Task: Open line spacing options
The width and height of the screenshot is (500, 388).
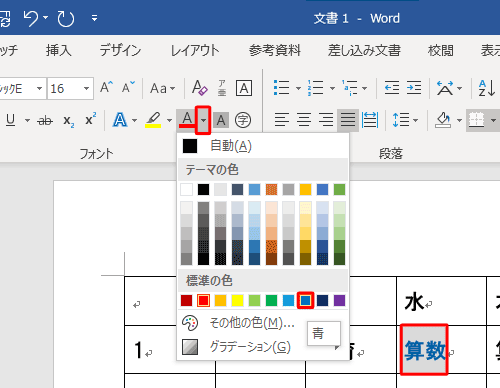Action: click(x=405, y=120)
